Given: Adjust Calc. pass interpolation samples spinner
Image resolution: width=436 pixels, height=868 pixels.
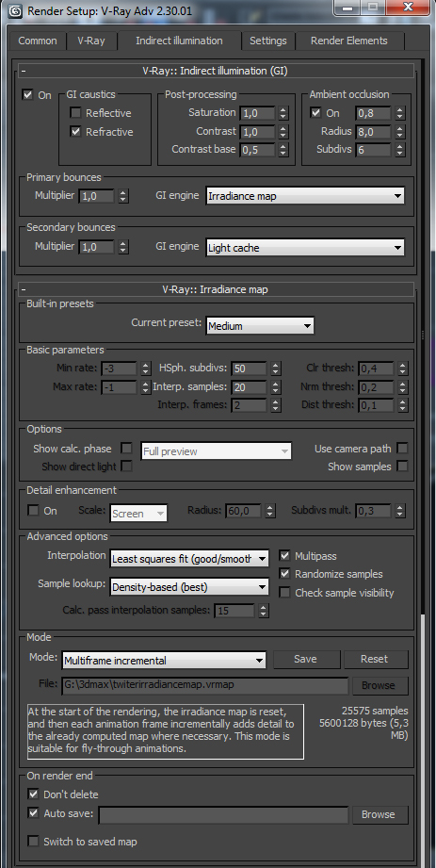Looking at the screenshot, I should pos(264,611).
